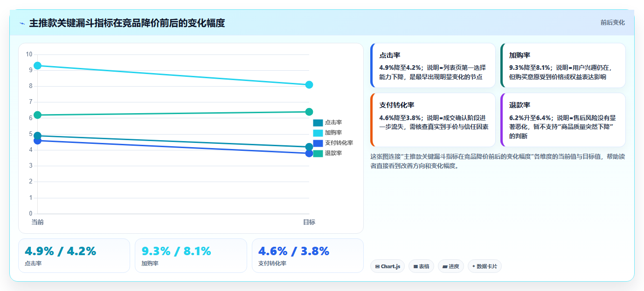Image resolution: width=644 pixels, height=291 pixels.
Task: Click the 4.6% / 3.8% 支付转化率 stat card
Action: pos(308,256)
